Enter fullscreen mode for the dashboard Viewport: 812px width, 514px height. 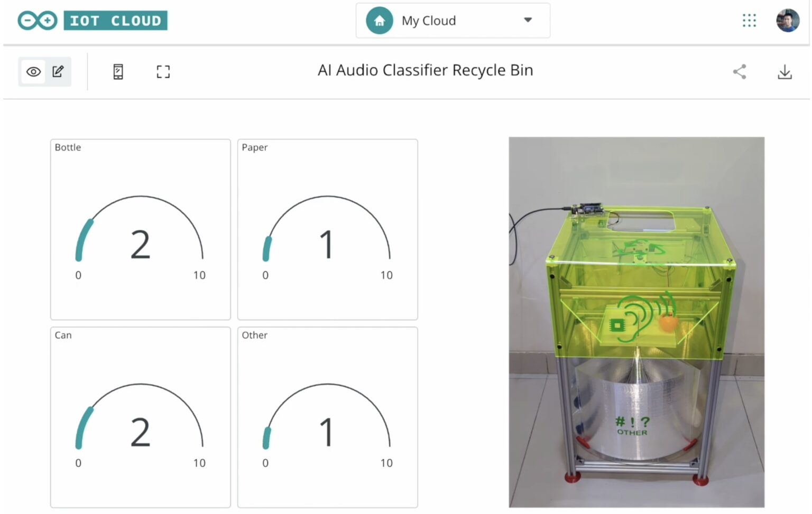[163, 71]
